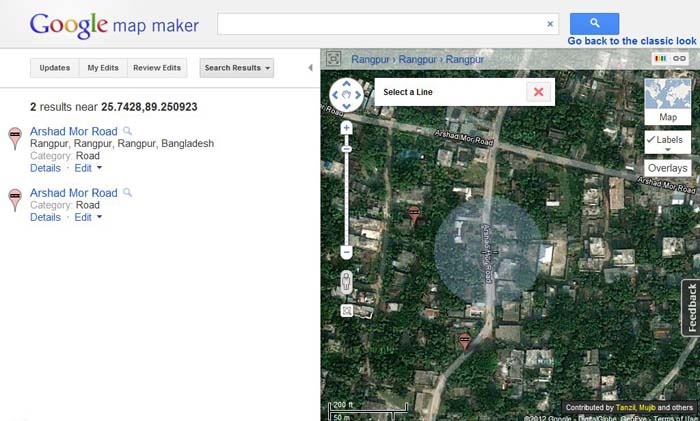The width and height of the screenshot is (700, 421).
Task: Pan the map right with the arrow
Action: click(358, 95)
